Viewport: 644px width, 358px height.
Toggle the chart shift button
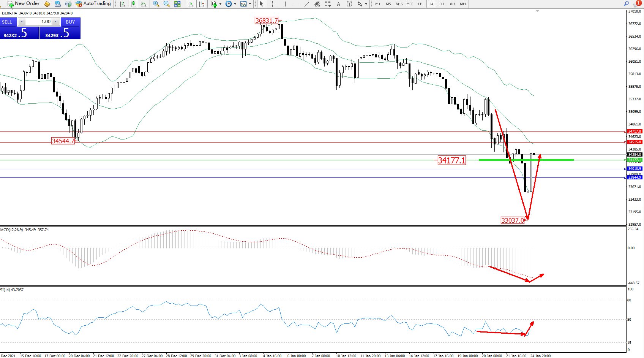(x=201, y=4)
